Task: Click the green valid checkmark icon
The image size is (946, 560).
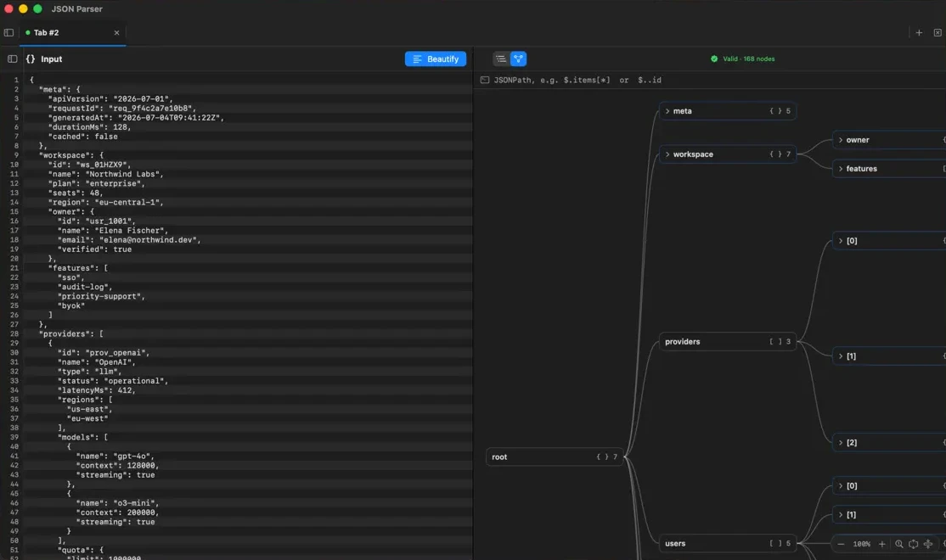Action: pos(714,59)
